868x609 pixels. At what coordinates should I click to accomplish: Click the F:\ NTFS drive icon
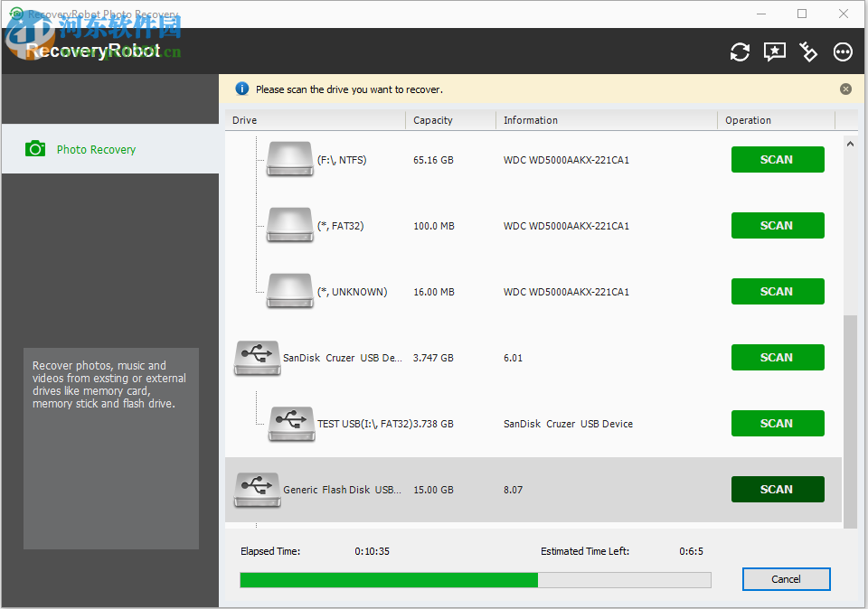[x=289, y=159]
